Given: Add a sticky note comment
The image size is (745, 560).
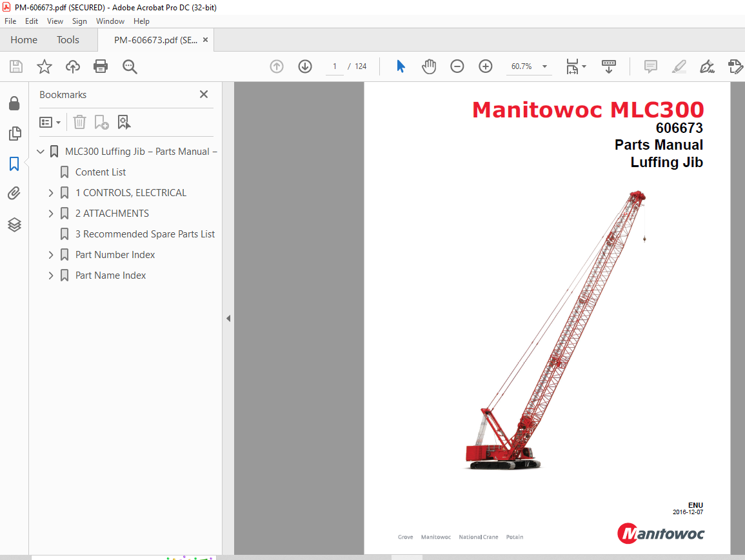Looking at the screenshot, I should tap(650, 66).
